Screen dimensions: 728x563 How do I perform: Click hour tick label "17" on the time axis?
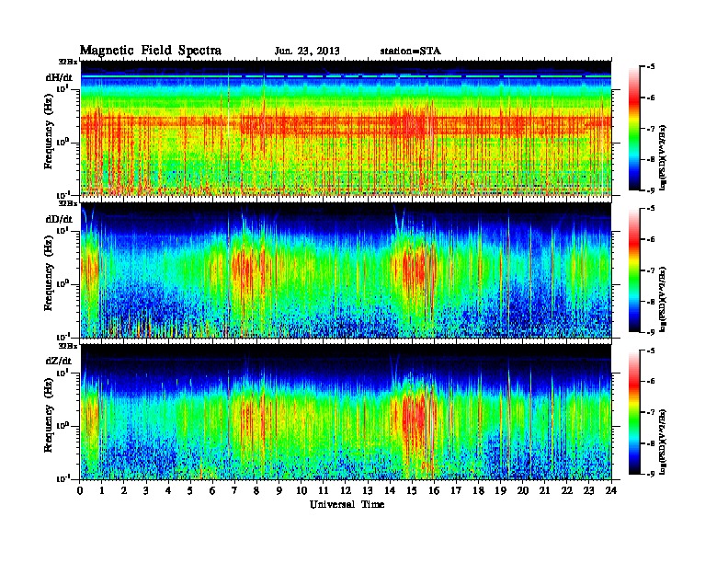[457, 490]
